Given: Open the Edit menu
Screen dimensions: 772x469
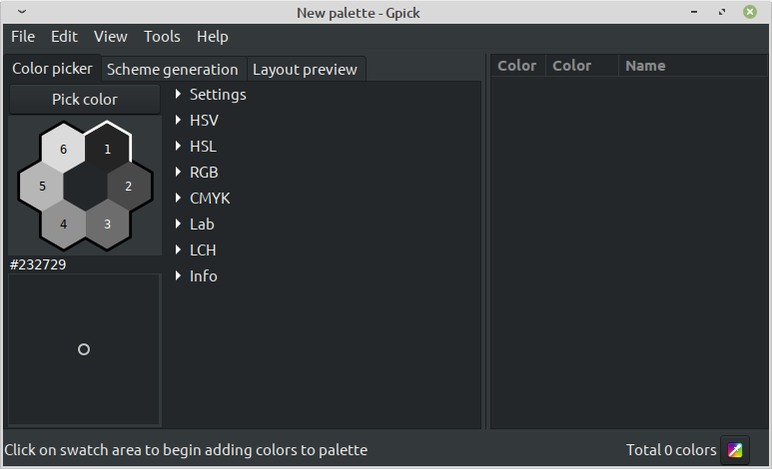Looking at the screenshot, I should point(64,36).
